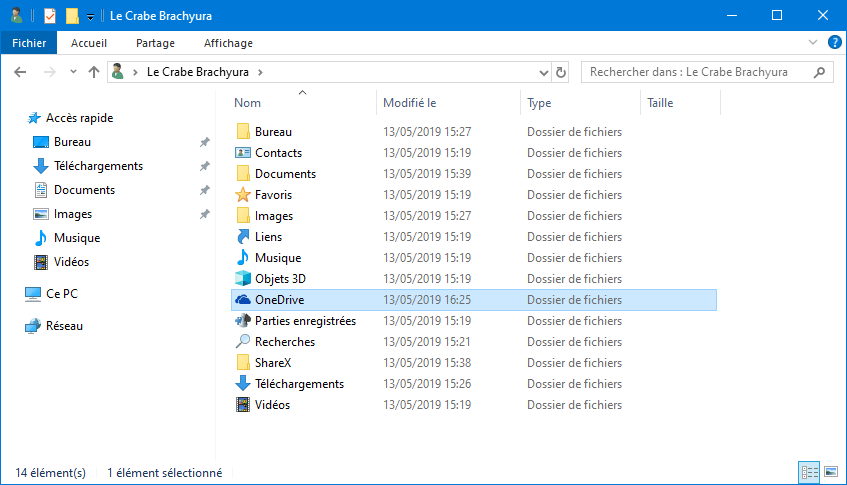
Task: Go back with the left arrow
Action: click(20, 72)
